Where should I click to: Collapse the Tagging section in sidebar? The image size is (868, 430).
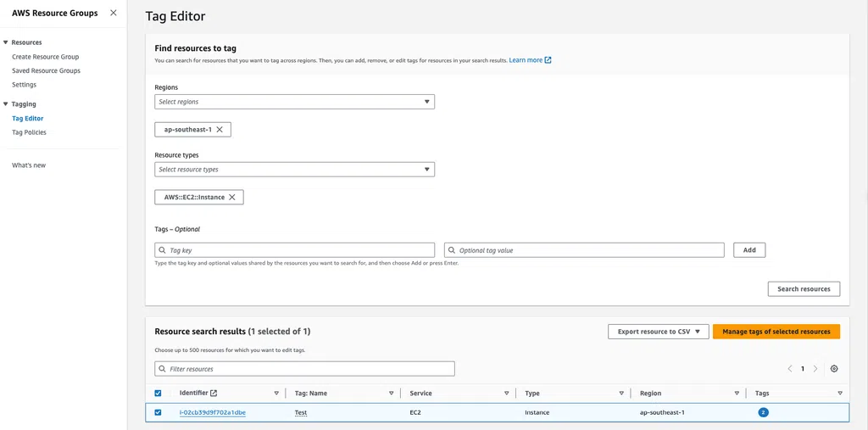click(x=6, y=104)
